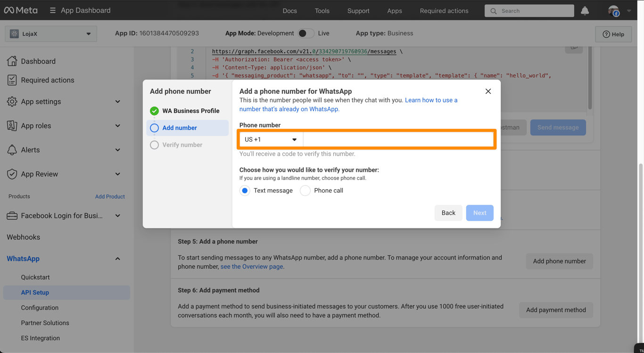Open 'see the Overview page' link
This screenshot has width=644, height=353.
point(252,267)
